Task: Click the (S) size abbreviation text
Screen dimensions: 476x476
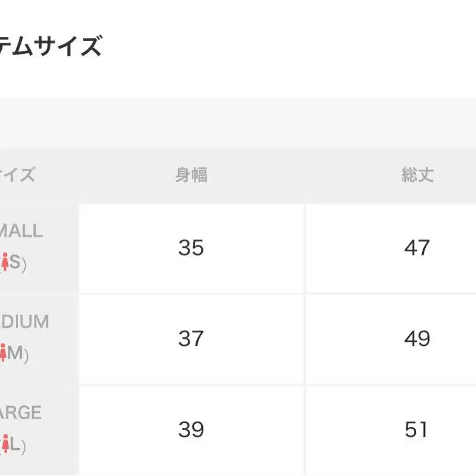Action: [13, 263]
